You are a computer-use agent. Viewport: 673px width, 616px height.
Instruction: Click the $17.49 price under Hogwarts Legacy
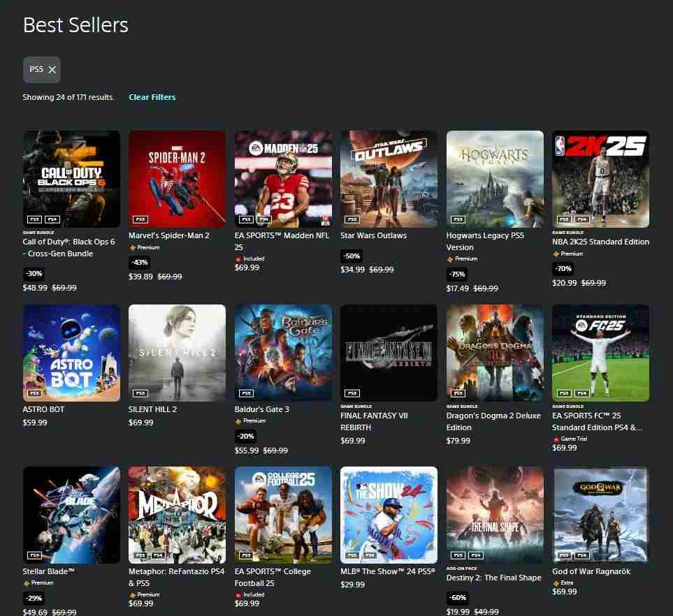pos(458,288)
